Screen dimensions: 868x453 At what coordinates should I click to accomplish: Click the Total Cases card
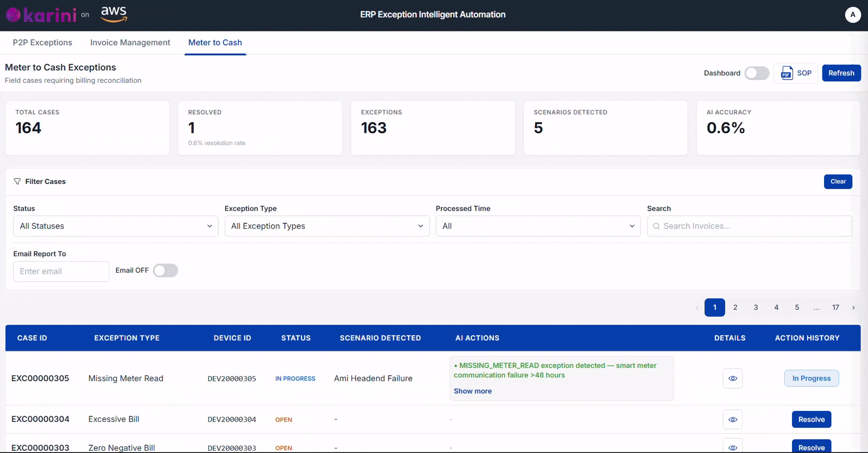[87, 128]
